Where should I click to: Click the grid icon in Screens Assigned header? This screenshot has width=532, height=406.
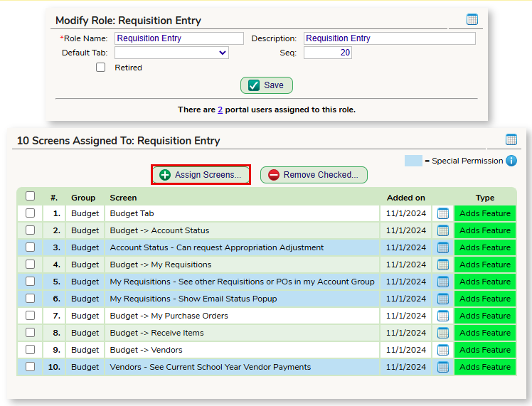point(511,139)
